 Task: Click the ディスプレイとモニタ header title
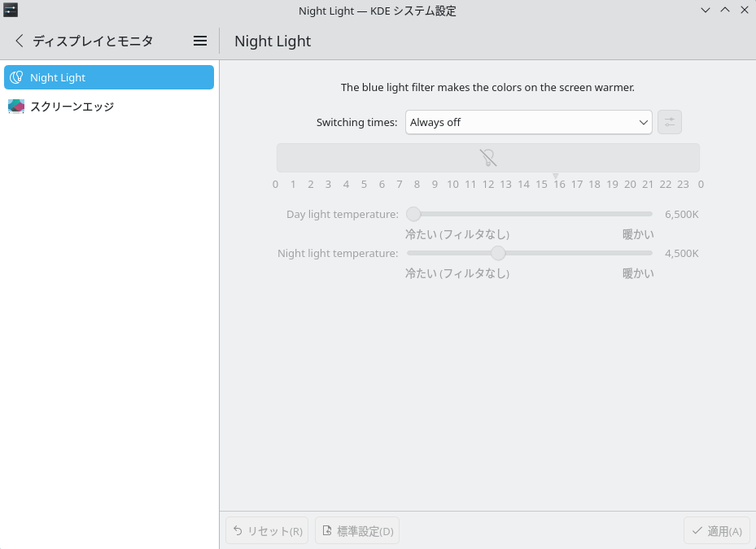(x=93, y=41)
